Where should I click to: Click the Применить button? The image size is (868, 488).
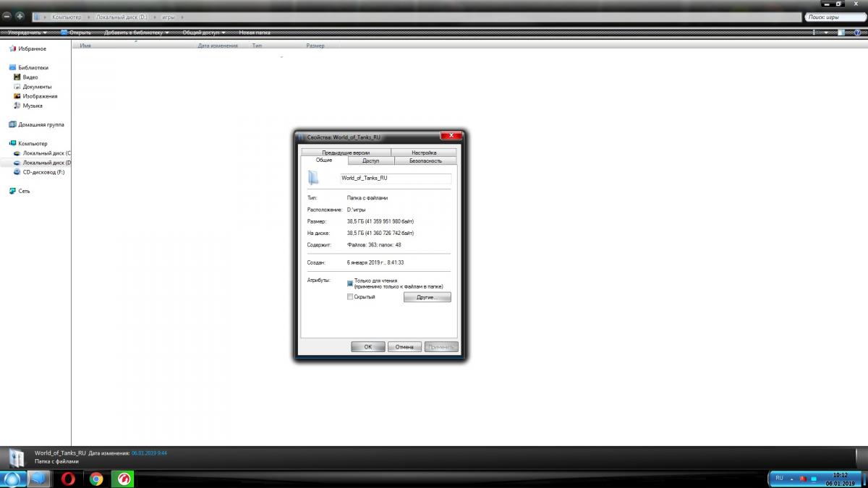point(441,347)
